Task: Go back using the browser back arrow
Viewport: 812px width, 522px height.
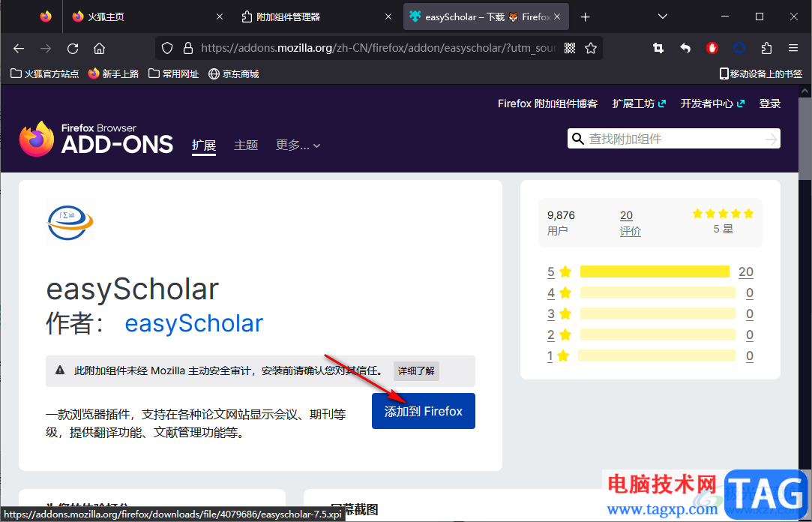Action: pyautogui.click(x=19, y=48)
